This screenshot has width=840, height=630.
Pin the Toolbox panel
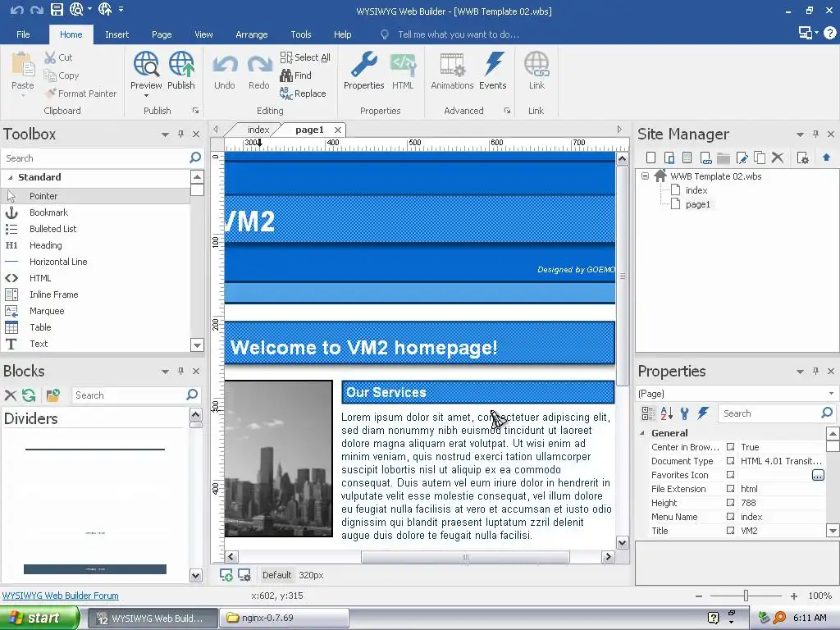[181, 134]
